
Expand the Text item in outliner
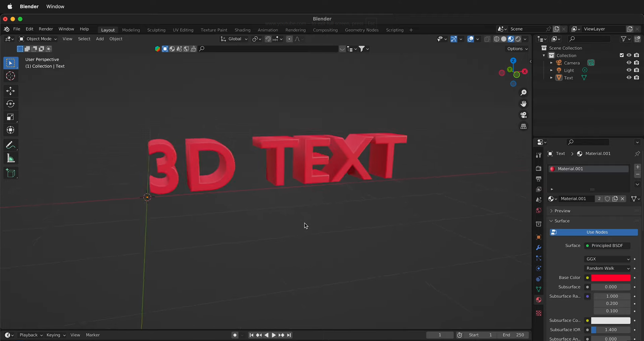(551, 77)
